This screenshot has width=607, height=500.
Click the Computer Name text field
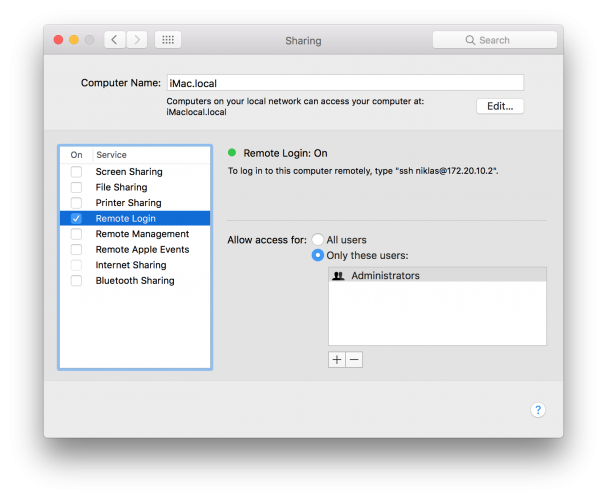(x=344, y=83)
